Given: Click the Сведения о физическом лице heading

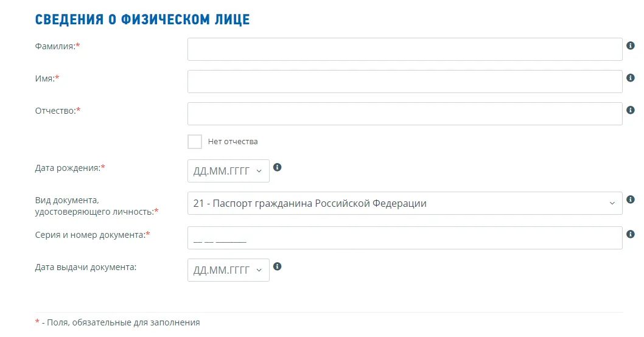Looking at the screenshot, I should [142, 19].
